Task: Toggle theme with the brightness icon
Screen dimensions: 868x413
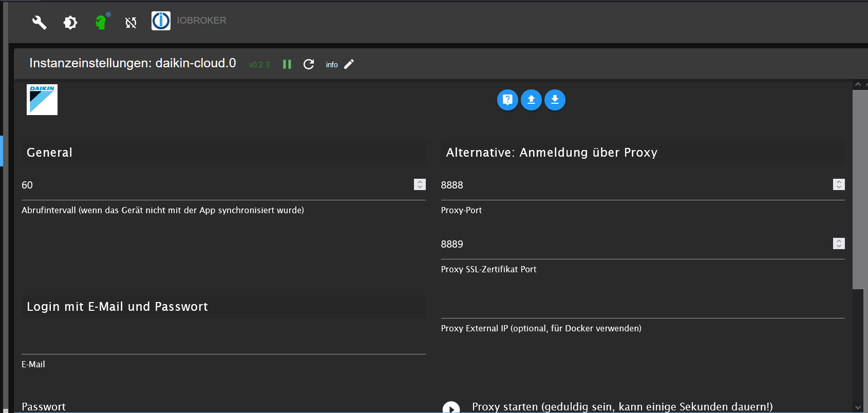Action: (x=70, y=22)
